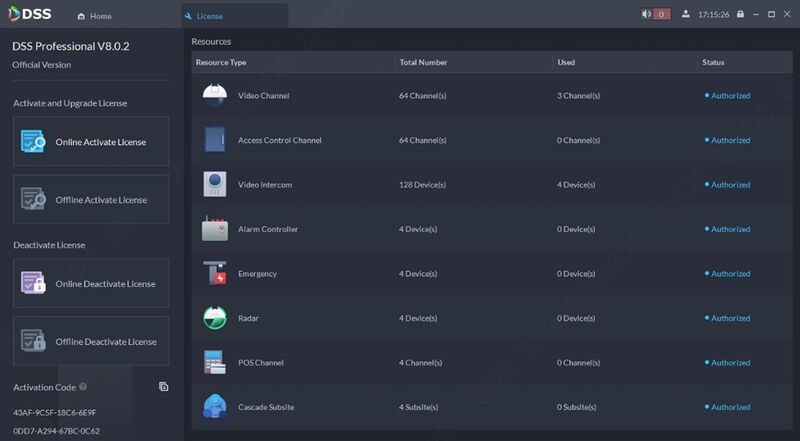Click Authorized status for Video Intercom
The image size is (800, 441).
[728, 185]
